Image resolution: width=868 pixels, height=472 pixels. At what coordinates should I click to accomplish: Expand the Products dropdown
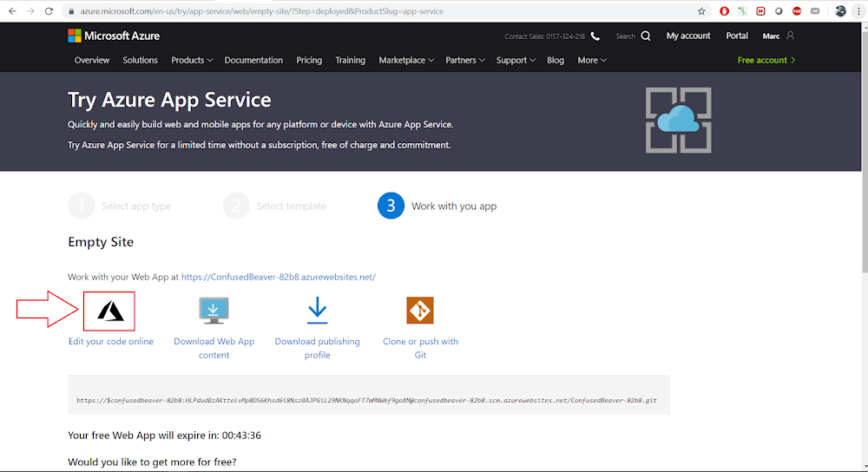coord(192,61)
